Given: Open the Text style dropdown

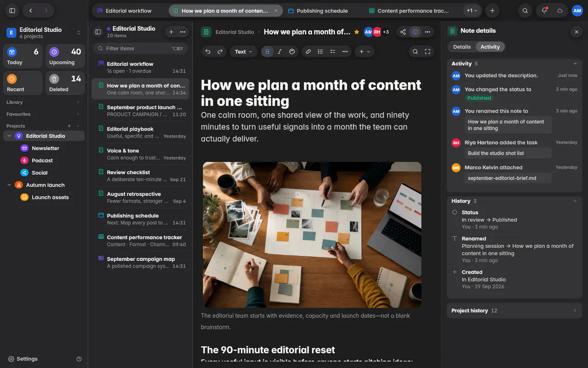Looking at the screenshot, I should click(243, 52).
